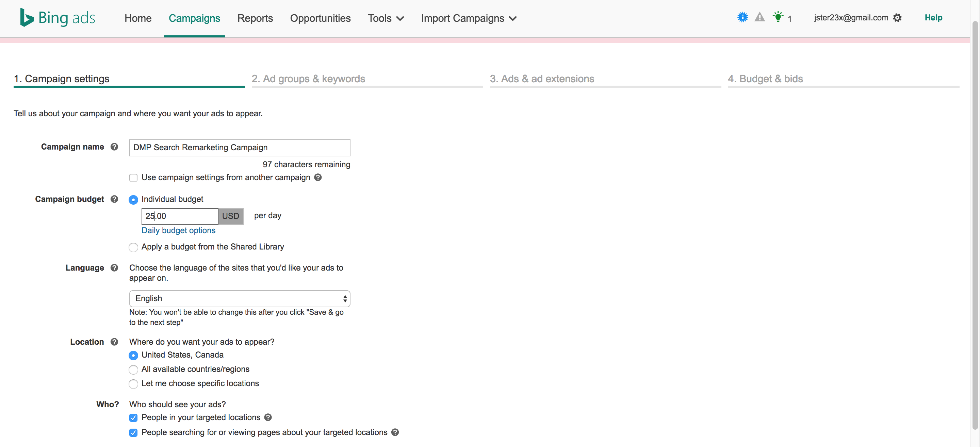The height and width of the screenshot is (447, 980).
Task: Select Apply a budget from Shared Library
Action: click(133, 247)
